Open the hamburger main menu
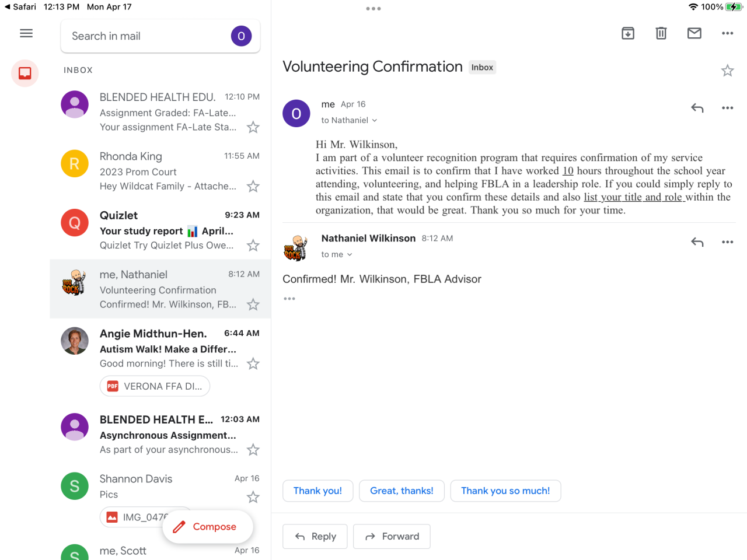This screenshot has width=747, height=560. coord(26,33)
